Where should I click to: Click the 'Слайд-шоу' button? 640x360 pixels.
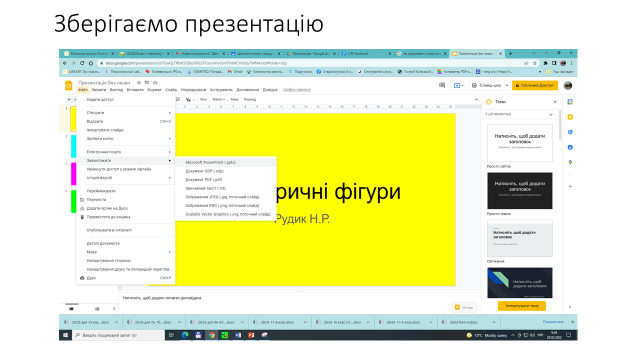click(x=487, y=85)
